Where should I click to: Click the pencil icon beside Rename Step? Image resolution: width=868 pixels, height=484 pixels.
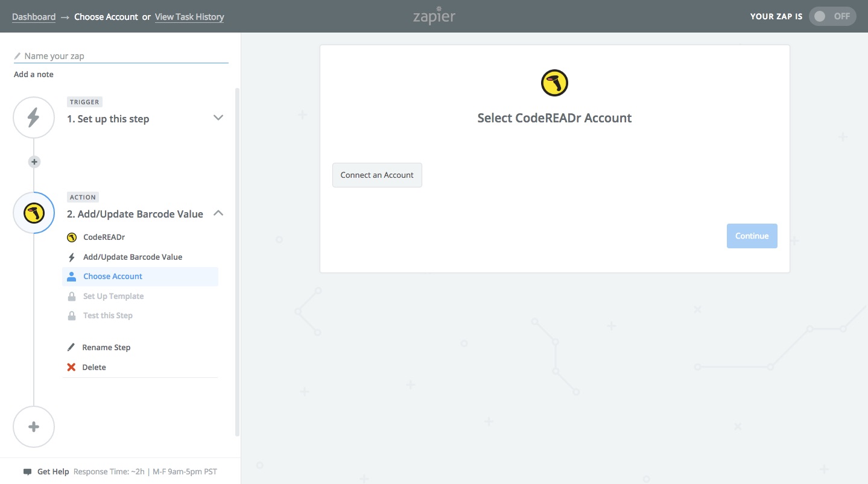click(71, 348)
